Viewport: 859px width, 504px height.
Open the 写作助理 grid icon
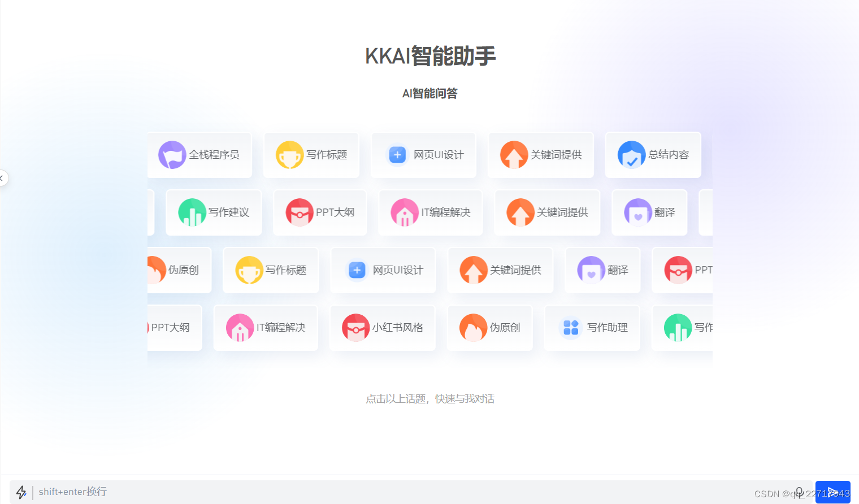(x=570, y=327)
